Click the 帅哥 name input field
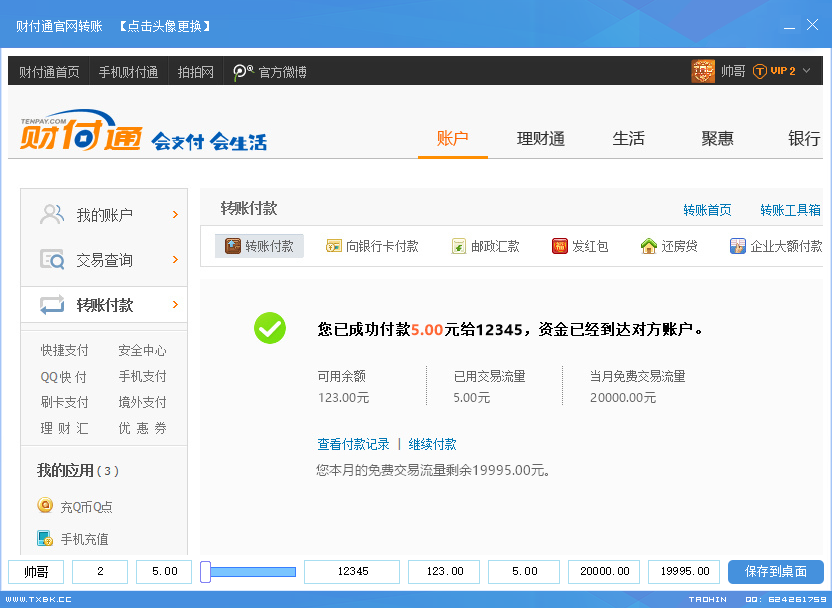 (x=36, y=572)
